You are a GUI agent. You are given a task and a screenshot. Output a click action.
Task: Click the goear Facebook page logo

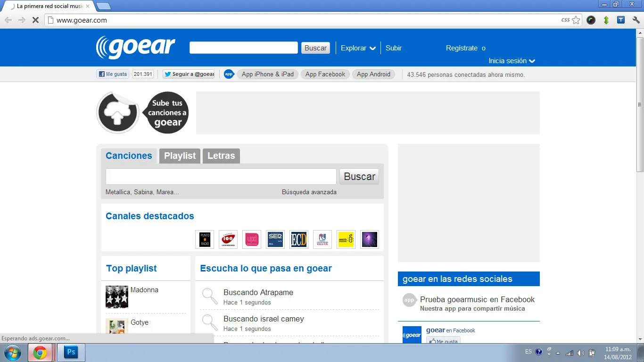[x=412, y=335]
